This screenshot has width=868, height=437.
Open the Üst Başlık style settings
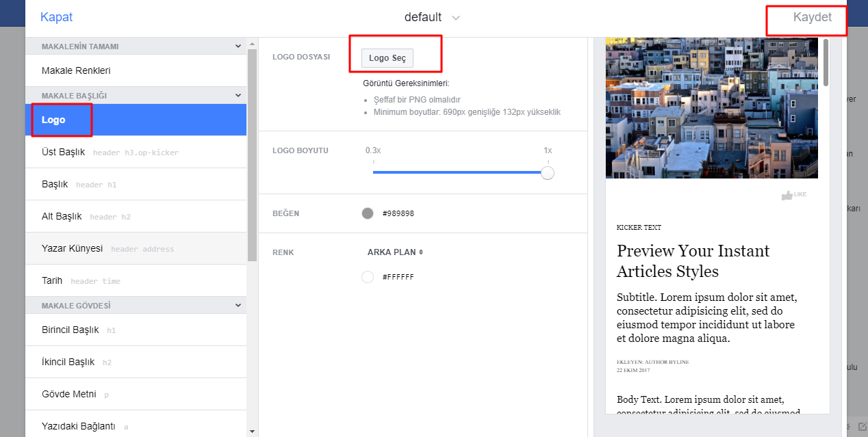(x=64, y=153)
